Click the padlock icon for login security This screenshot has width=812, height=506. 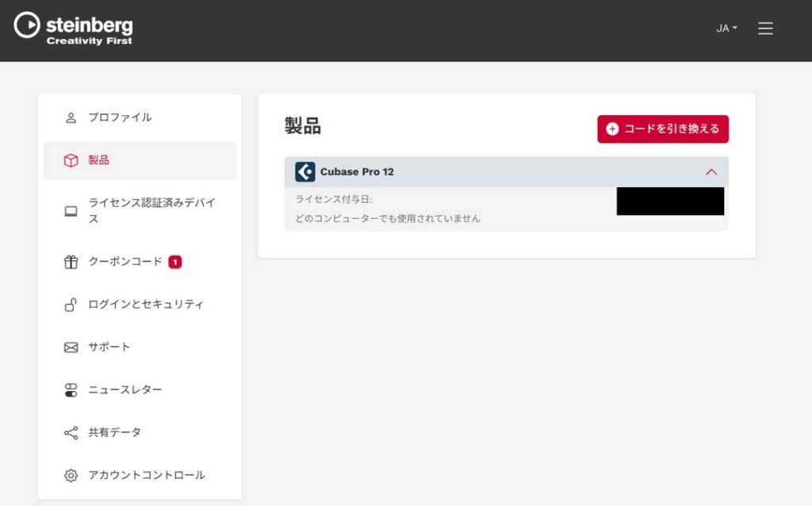[x=71, y=305]
